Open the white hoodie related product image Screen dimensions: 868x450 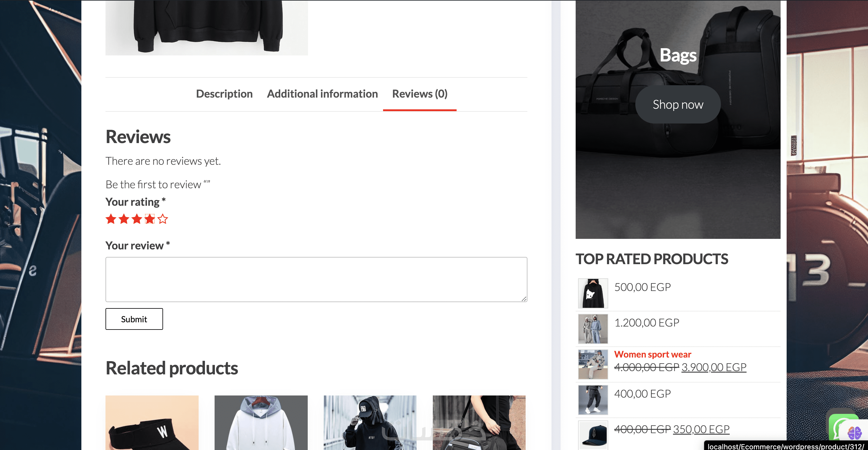[x=261, y=423]
